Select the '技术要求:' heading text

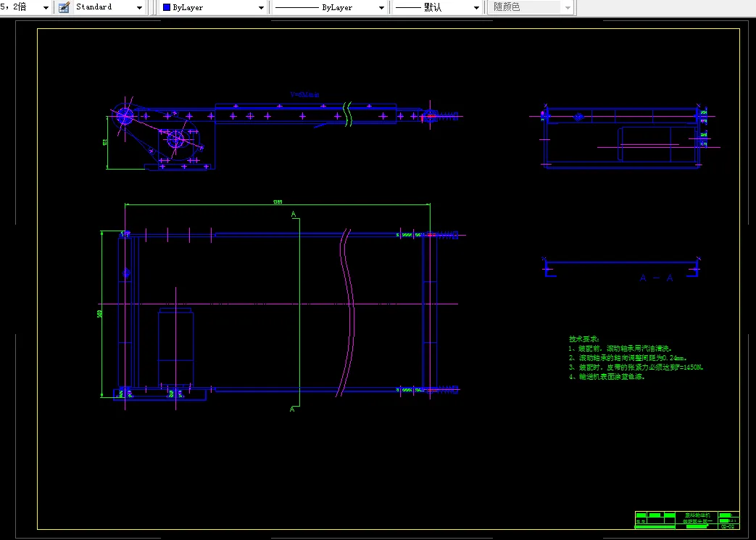(x=584, y=339)
